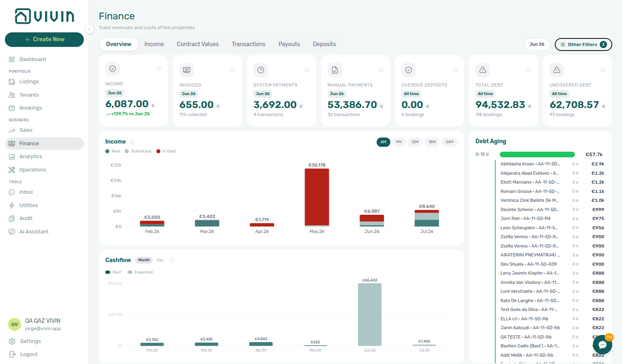Open Jorn Riet debt entry

552,219
